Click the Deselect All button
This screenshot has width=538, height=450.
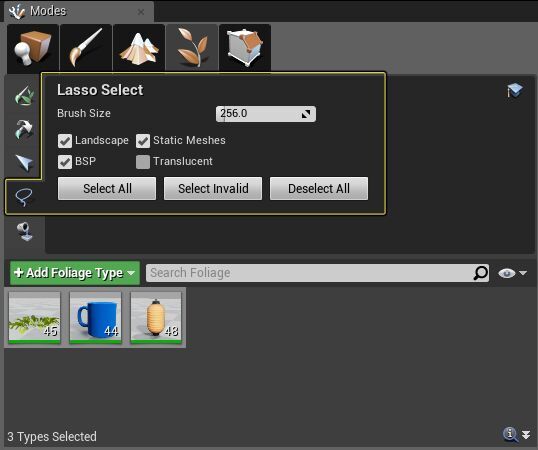(x=319, y=188)
